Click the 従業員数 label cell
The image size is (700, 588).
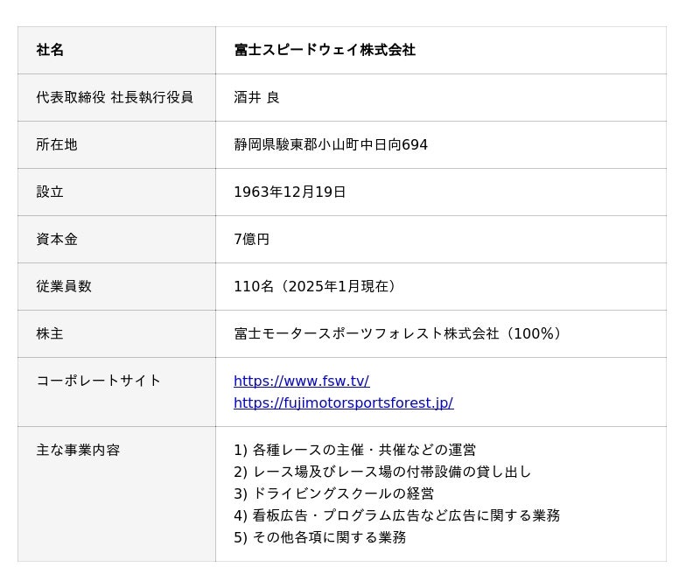pyautogui.click(x=64, y=287)
